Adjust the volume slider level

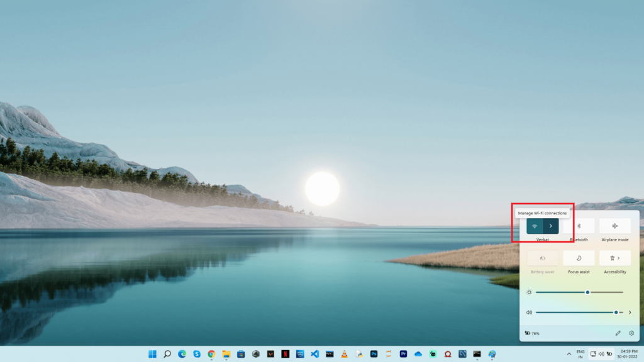tap(616, 312)
